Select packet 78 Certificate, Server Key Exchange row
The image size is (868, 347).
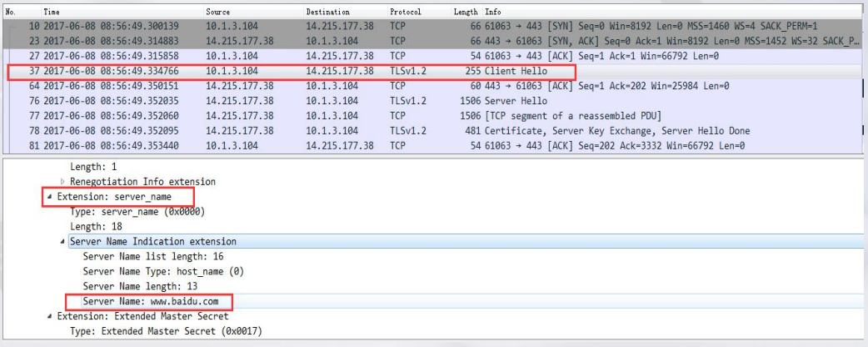coord(432,131)
